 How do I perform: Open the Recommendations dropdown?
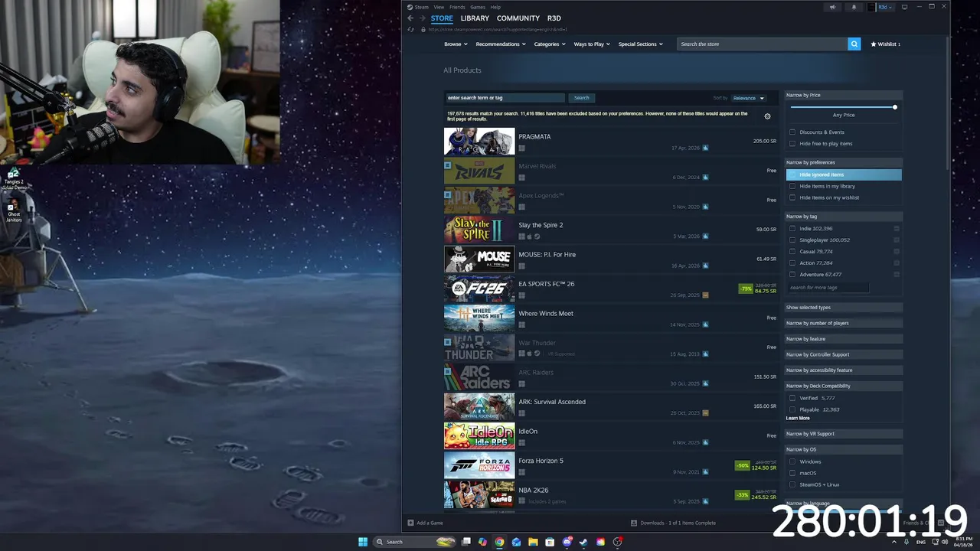(x=501, y=44)
